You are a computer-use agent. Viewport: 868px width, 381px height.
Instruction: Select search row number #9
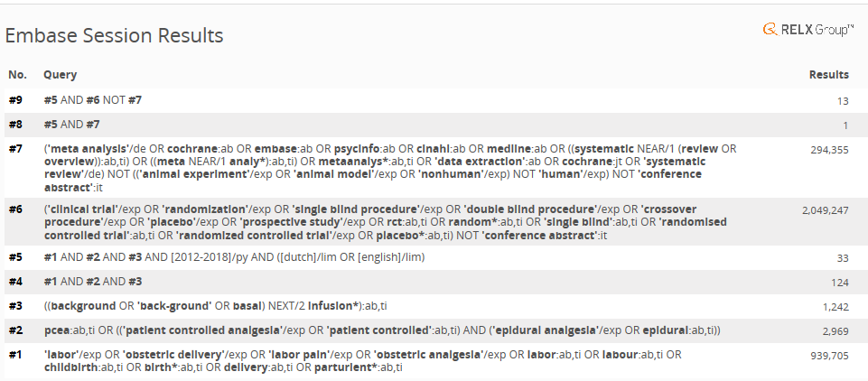pyautogui.click(x=15, y=100)
